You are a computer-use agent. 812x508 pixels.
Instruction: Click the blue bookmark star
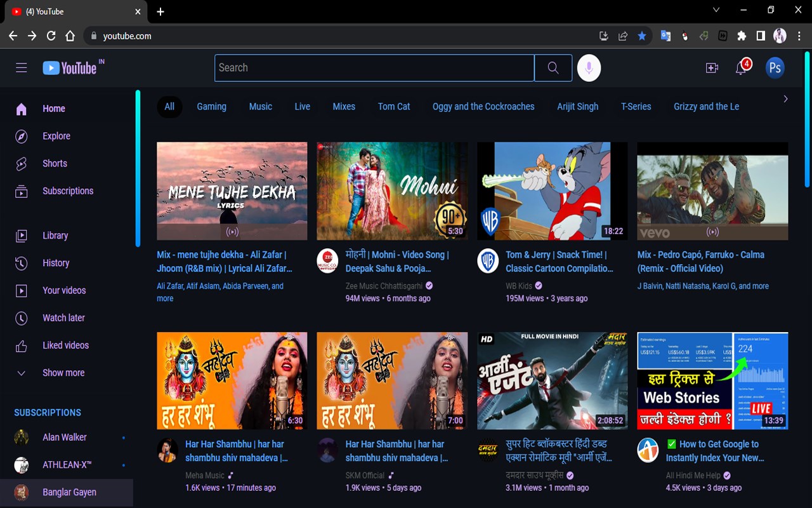click(x=642, y=36)
